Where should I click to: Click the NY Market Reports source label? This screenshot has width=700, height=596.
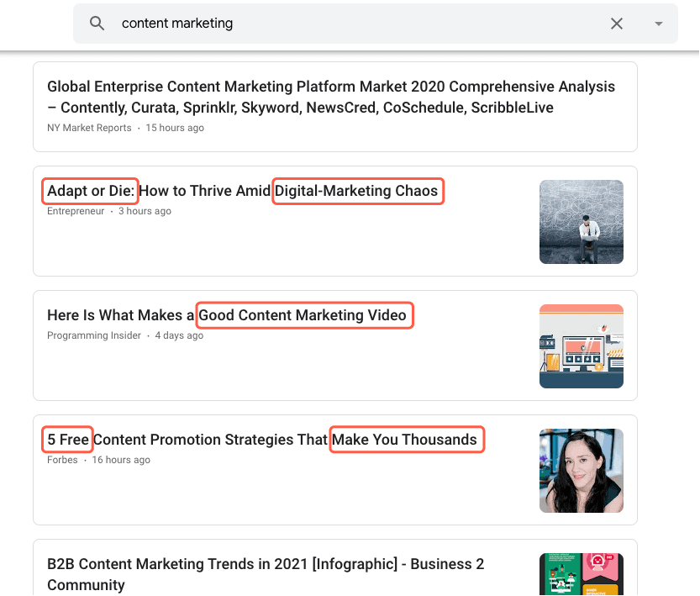[x=89, y=128]
